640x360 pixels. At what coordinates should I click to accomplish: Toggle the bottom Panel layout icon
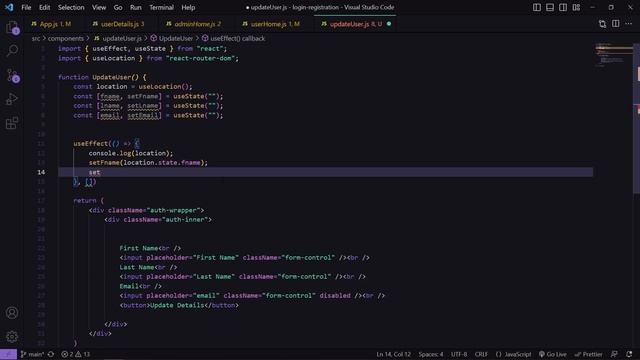(550, 7)
